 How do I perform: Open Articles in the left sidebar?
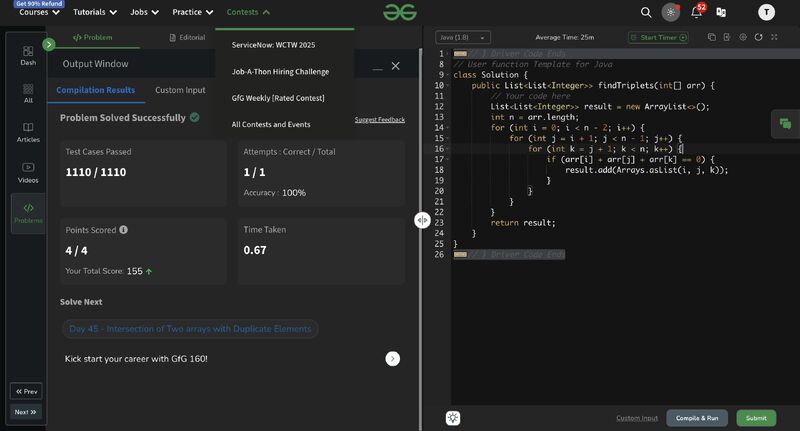coord(28,132)
